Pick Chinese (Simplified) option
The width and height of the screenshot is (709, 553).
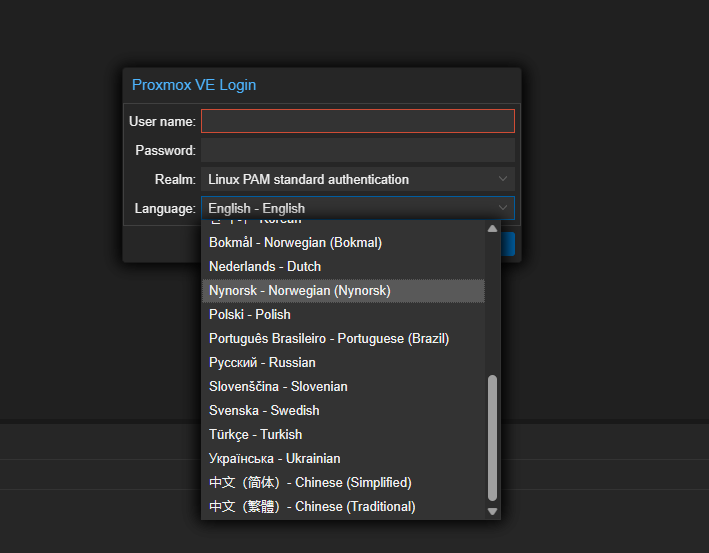pos(343,482)
